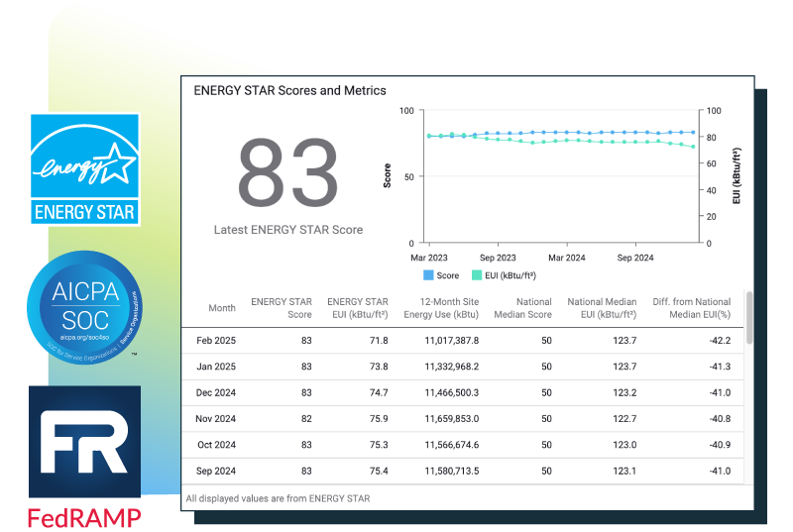Toggle the blue Score legend swatch

[428, 275]
